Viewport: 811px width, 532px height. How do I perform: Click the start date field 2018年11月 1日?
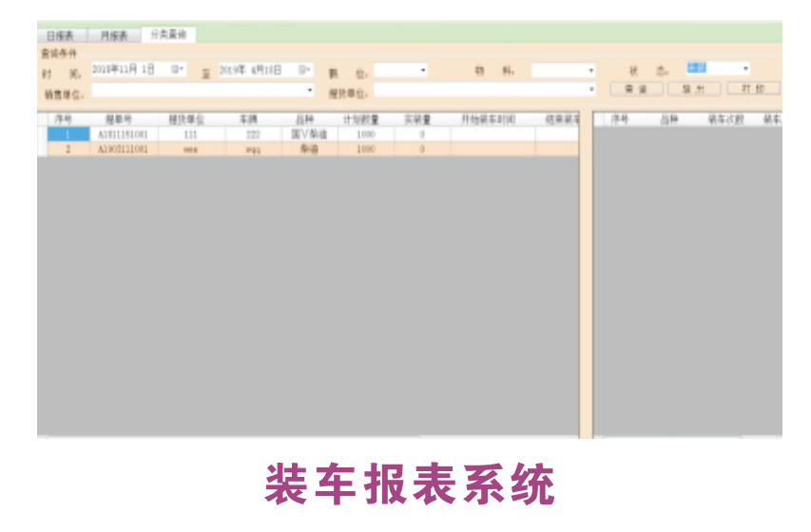point(139,69)
